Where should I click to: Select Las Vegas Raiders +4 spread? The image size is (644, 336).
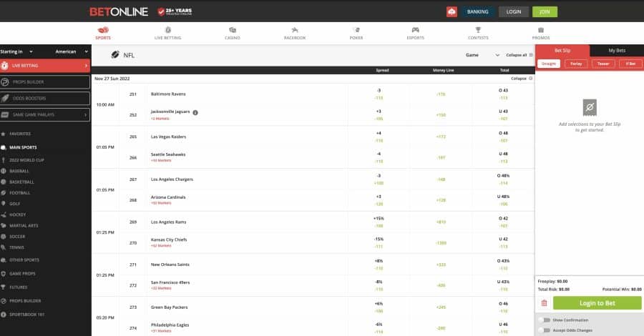click(x=379, y=137)
